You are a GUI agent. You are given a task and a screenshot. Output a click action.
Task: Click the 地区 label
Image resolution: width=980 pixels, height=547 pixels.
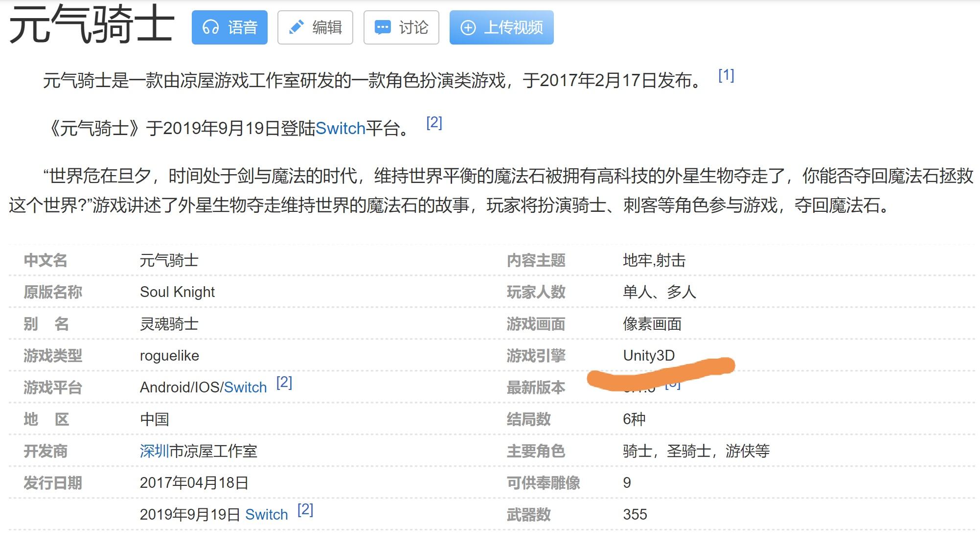tap(46, 419)
